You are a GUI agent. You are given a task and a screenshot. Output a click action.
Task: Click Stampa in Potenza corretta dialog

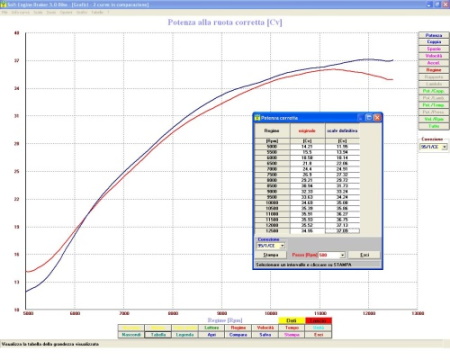271,255
